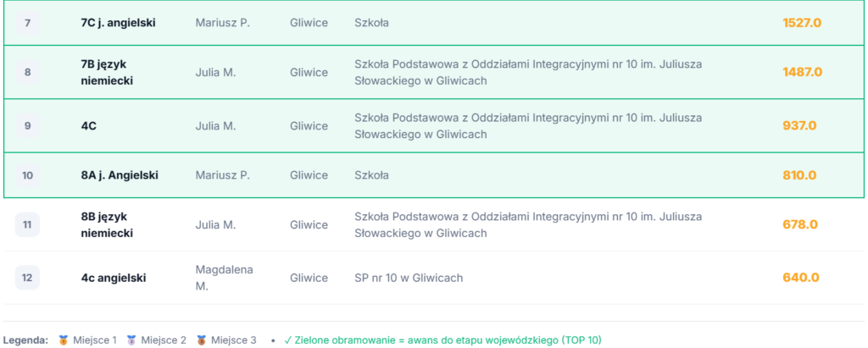Viewport: 868px width, 348px height.
Task: Click the rank 10 badge
Action: (x=27, y=175)
